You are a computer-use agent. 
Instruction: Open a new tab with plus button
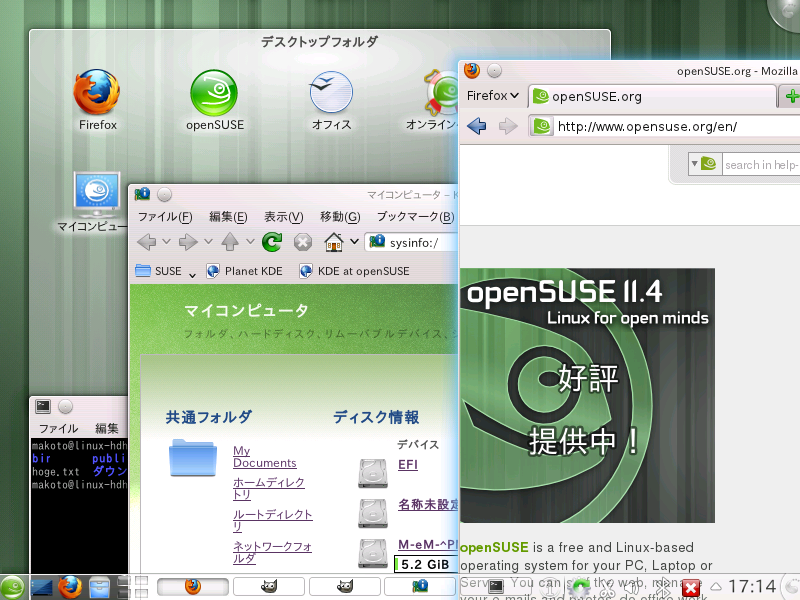click(791, 96)
